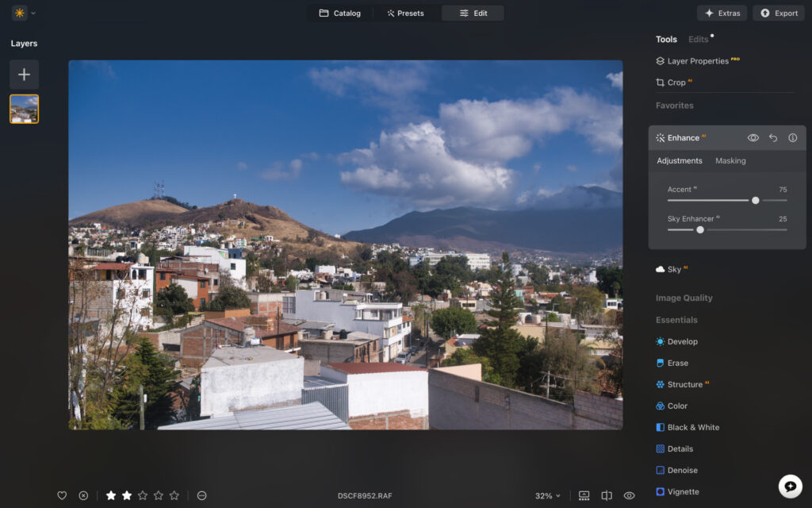The height and width of the screenshot is (508, 812).
Task: Select the Structure AI tool
Action: (x=686, y=384)
